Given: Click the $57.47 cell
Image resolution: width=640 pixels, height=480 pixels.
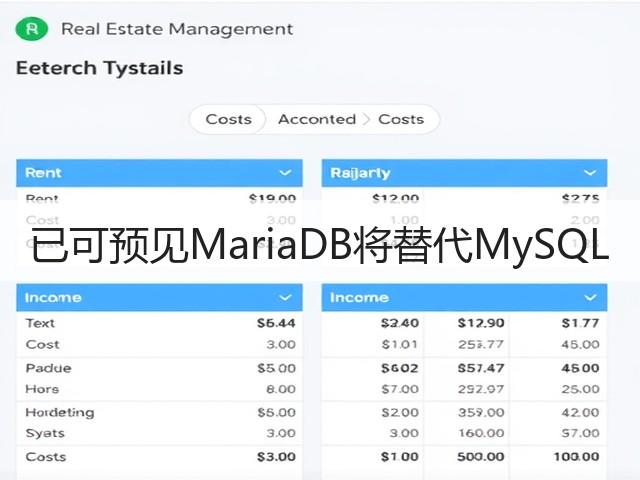Looking at the screenshot, I should click(481, 368).
